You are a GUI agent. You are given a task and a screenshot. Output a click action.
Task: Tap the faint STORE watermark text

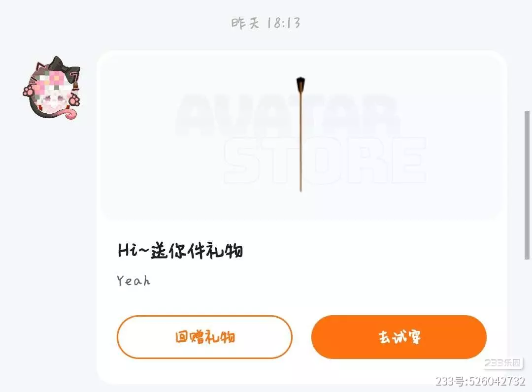(x=325, y=161)
